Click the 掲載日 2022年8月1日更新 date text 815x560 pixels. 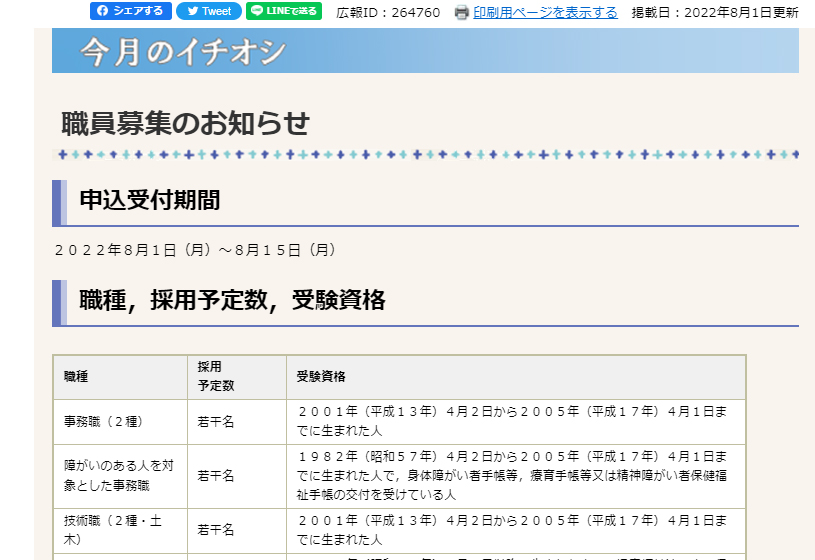pyautogui.click(x=714, y=13)
